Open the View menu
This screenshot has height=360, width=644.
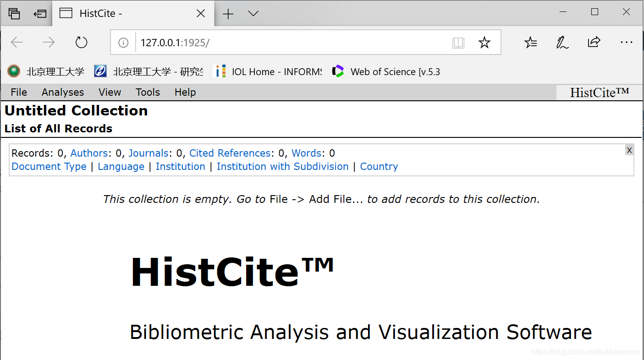click(x=110, y=92)
